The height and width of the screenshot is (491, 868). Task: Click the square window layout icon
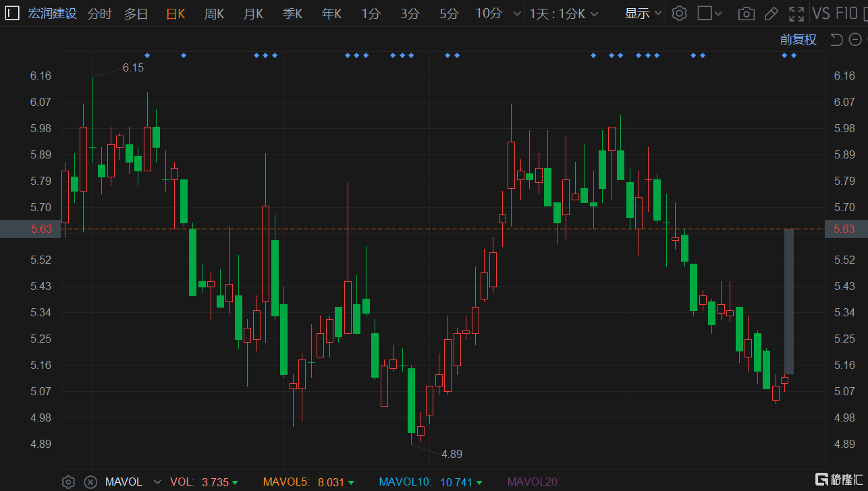pyautogui.click(x=704, y=13)
